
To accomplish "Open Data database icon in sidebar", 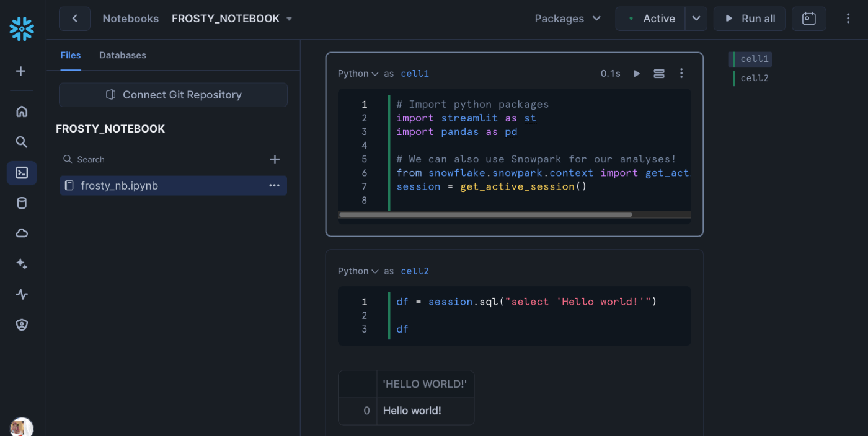I will coord(22,203).
